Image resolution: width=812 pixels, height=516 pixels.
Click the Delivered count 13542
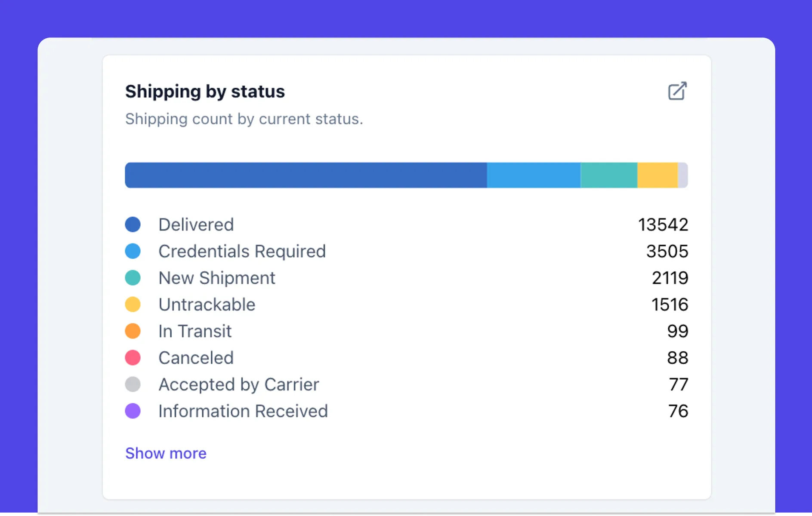pyautogui.click(x=663, y=224)
